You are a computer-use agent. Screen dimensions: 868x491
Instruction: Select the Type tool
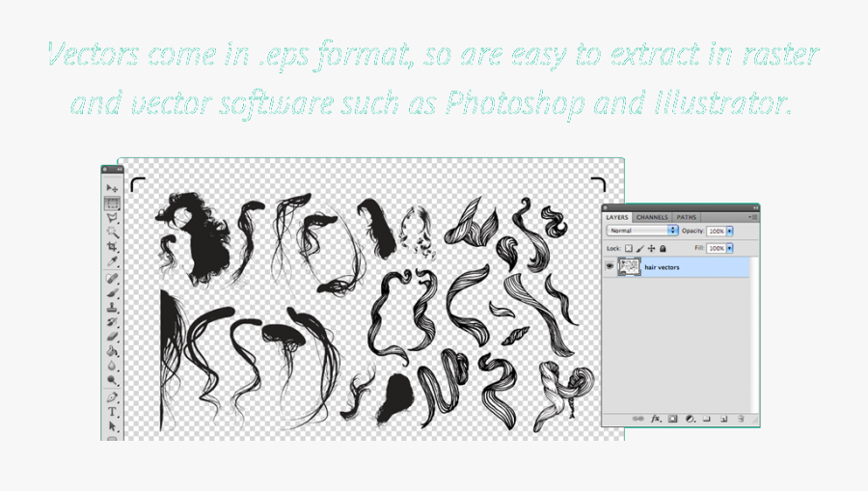(112, 412)
